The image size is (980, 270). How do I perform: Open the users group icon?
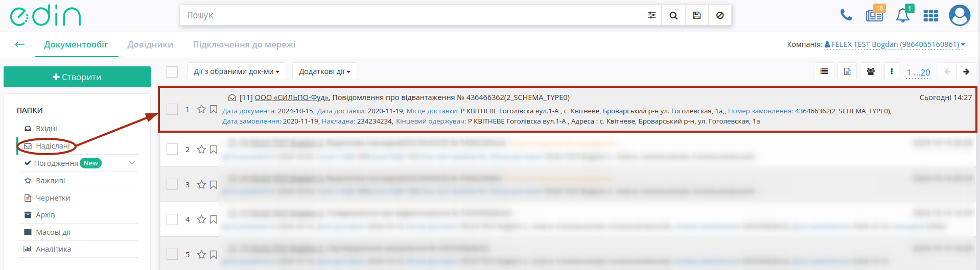click(871, 71)
